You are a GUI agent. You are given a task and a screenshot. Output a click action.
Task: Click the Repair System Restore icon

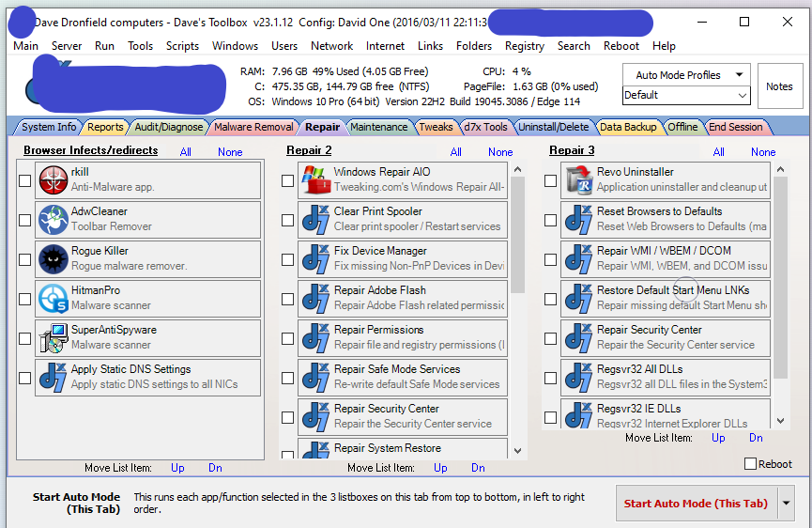click(316, 450)
